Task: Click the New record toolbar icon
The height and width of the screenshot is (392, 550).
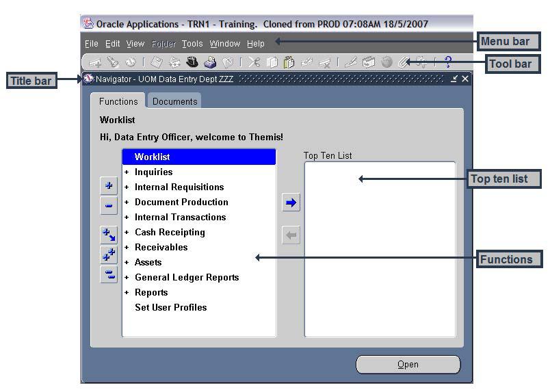Action: click(94, 63)
